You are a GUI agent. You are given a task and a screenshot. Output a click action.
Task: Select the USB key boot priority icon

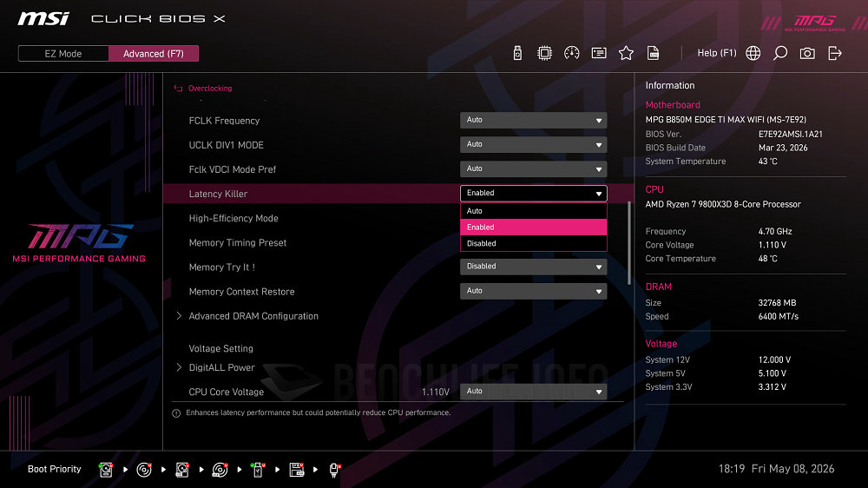click(x=258, y=470)
